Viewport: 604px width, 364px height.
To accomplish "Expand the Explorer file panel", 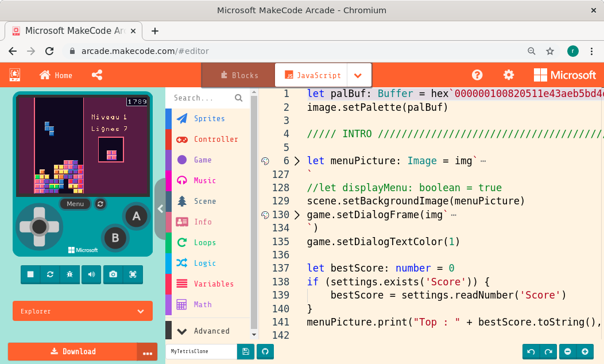I will pyautogui.click(x=83, y=311).
